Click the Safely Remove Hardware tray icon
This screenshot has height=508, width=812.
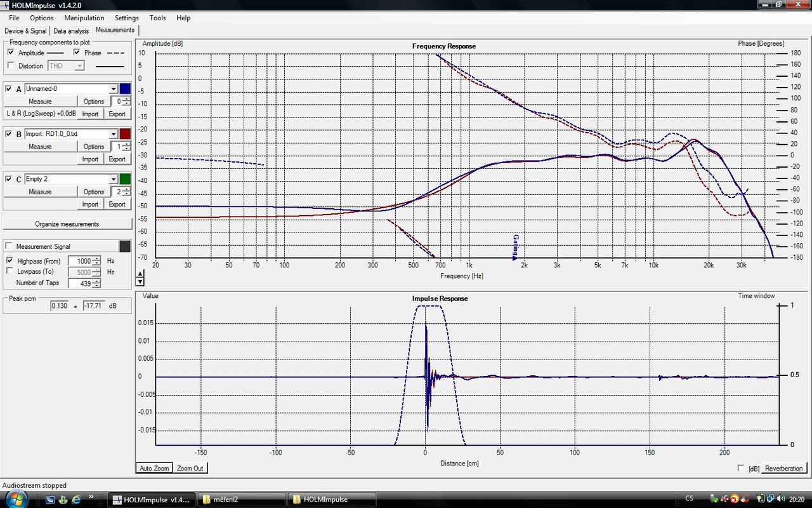[x=714, y=499]
